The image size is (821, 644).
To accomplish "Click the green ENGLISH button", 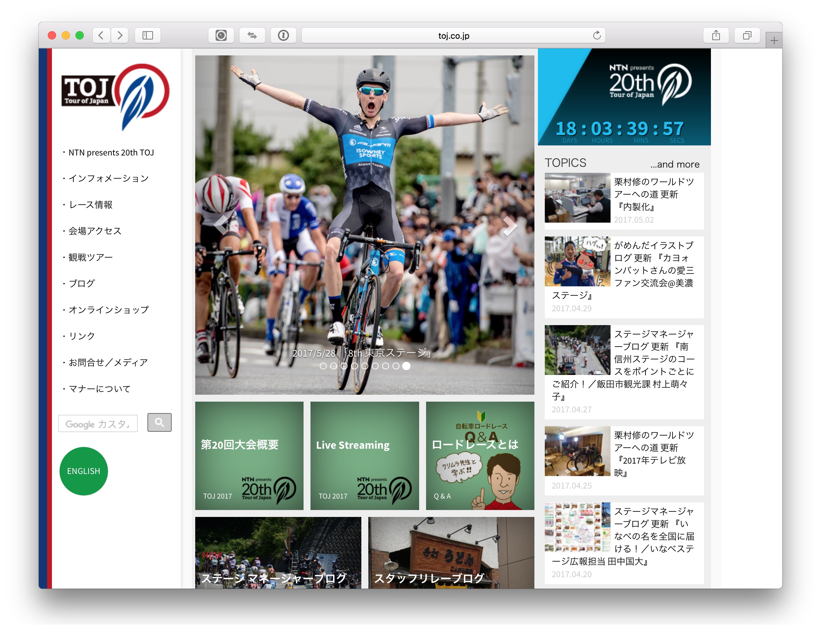I will point(84,471).
